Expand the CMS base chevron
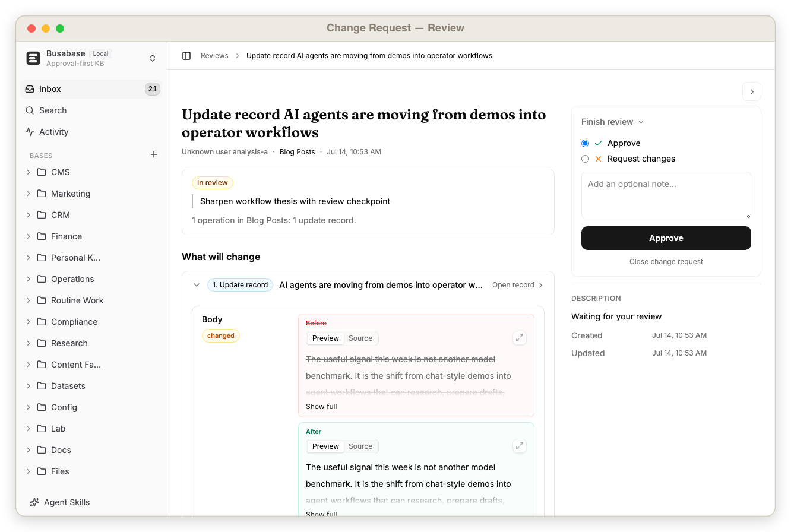The width and height of the screenshot is (791, 532). click(29, 172)
